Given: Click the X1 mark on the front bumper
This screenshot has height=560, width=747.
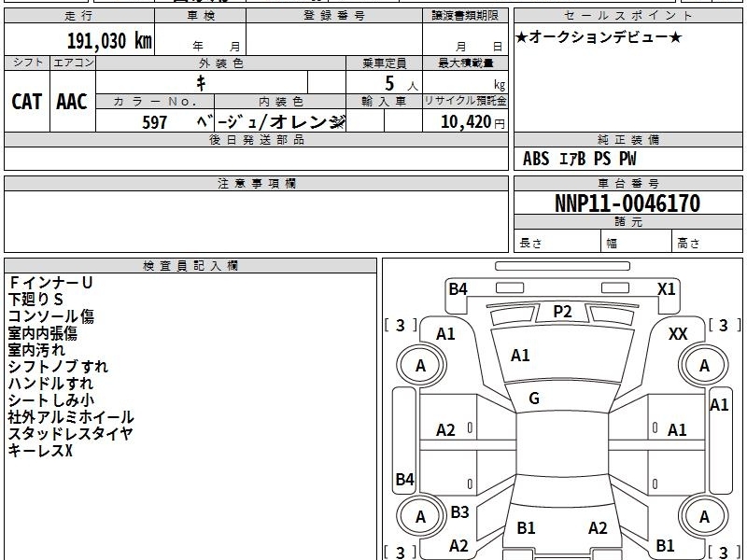Looking at the screenshot, I should [x=667, y=289].
